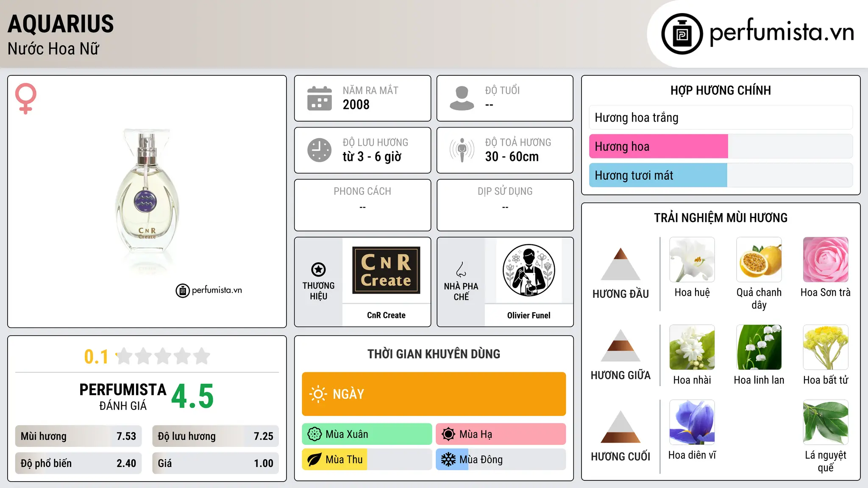Click the green Mùa Xuân season bar

point(367,434)
